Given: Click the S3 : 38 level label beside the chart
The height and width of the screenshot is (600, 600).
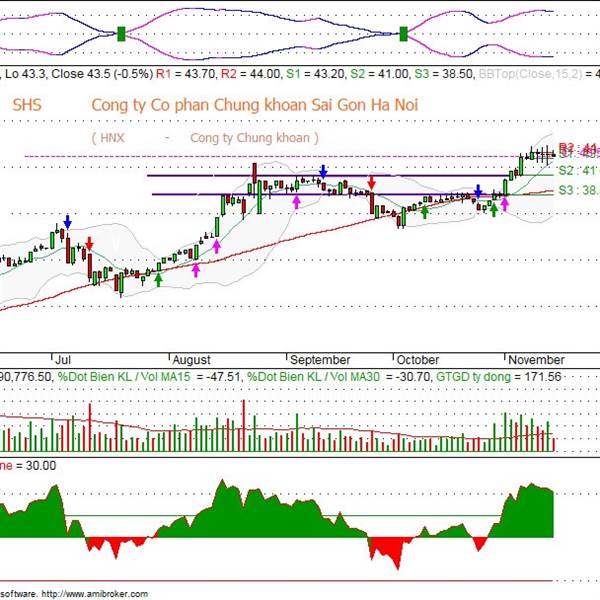Looking at the screenshot, I should (577, 190).
